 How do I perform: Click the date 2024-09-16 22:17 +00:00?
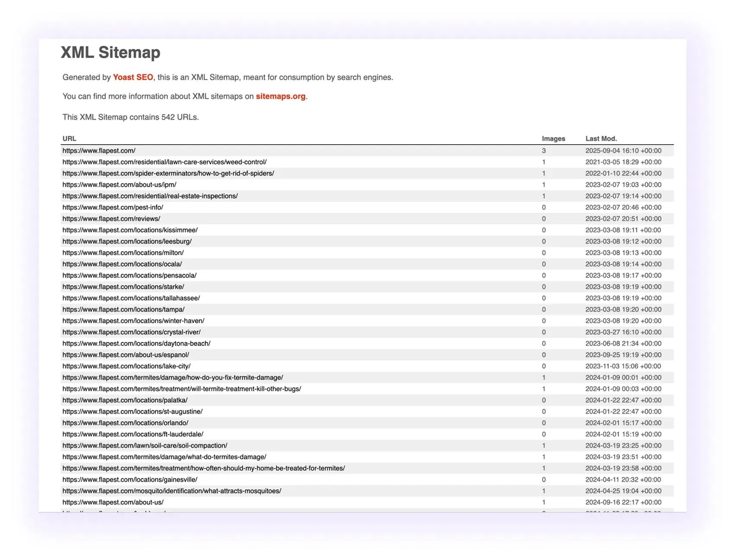623,502
